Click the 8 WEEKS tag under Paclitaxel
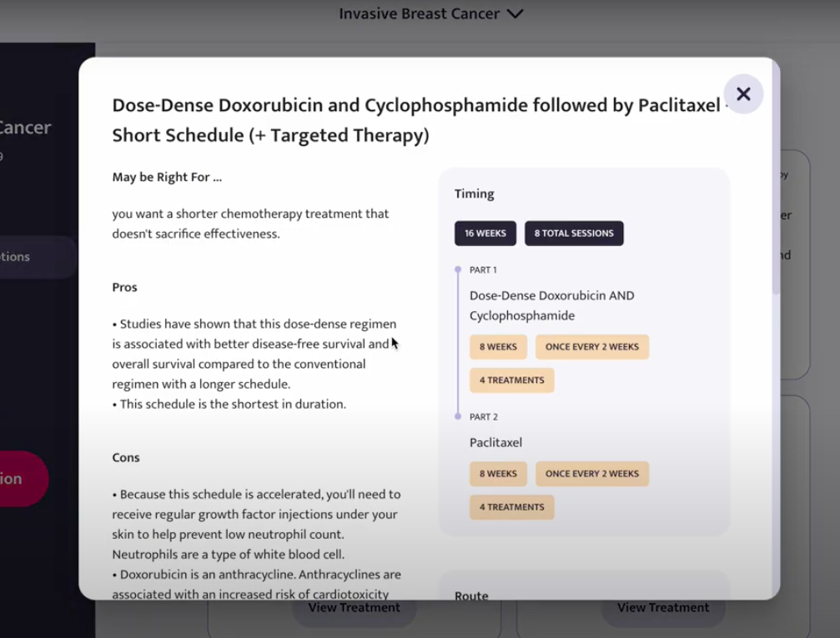840x638 pixels. point(498,474)
